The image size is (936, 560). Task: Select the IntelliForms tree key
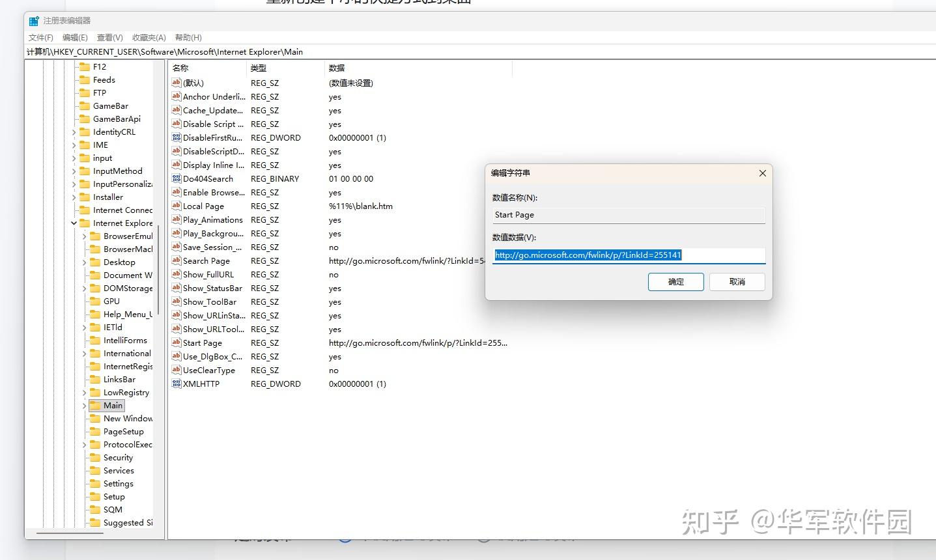[x=125, y=340]
